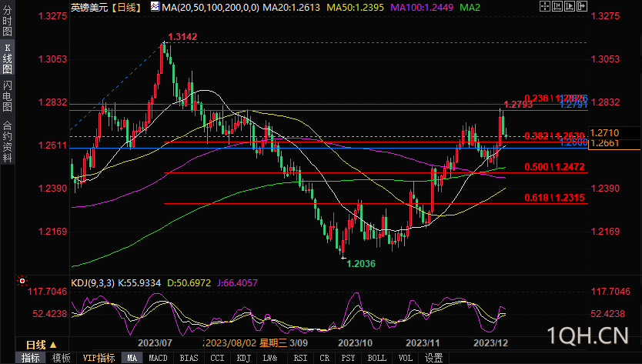Click the MA100:1.2449 value label

pos(422,7)
